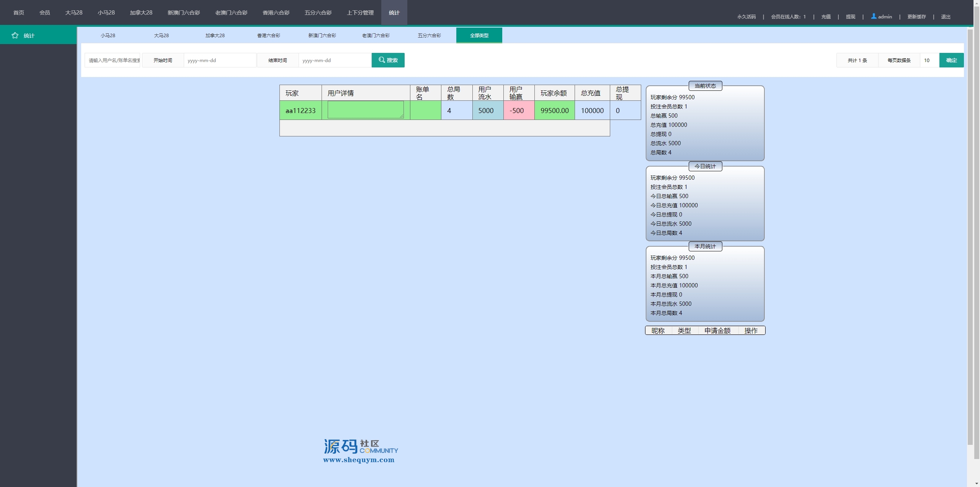Click the 退出 logout link
The width and height of the screenshot is (980, 487).
[x=946, y=16]
